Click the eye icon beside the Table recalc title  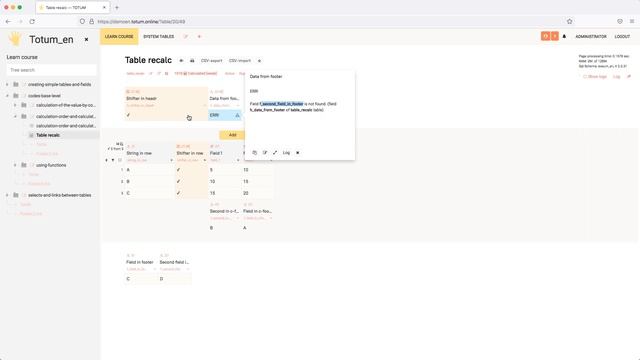pos(181,61)
